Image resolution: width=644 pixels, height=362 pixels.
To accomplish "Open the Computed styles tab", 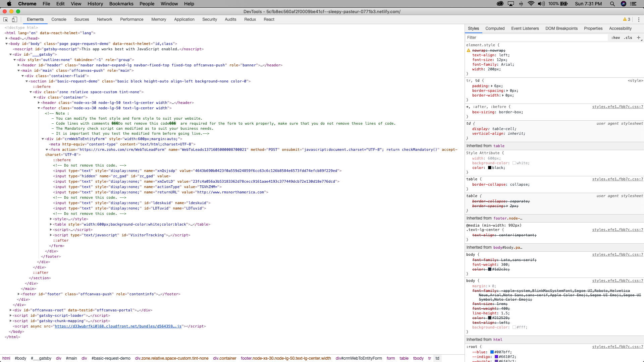I will click(495, 28).
